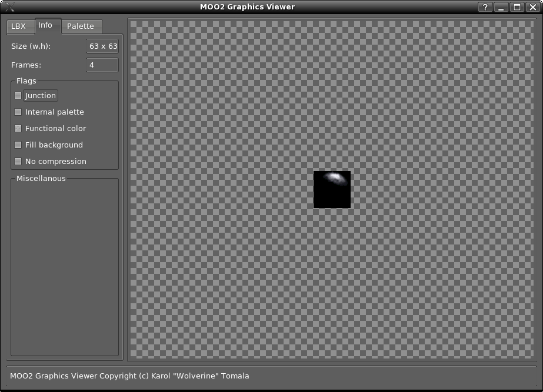Viewport: 543px width, 392px height.
Task: Close the MOO2 Graphics Viewer window
Action: tap(533, 7)
